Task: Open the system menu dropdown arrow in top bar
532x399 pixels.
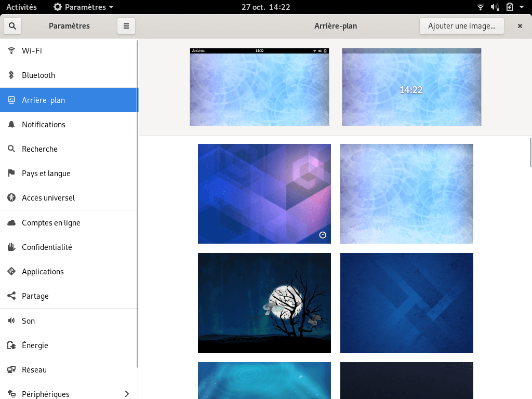Action: pos(522,7)
